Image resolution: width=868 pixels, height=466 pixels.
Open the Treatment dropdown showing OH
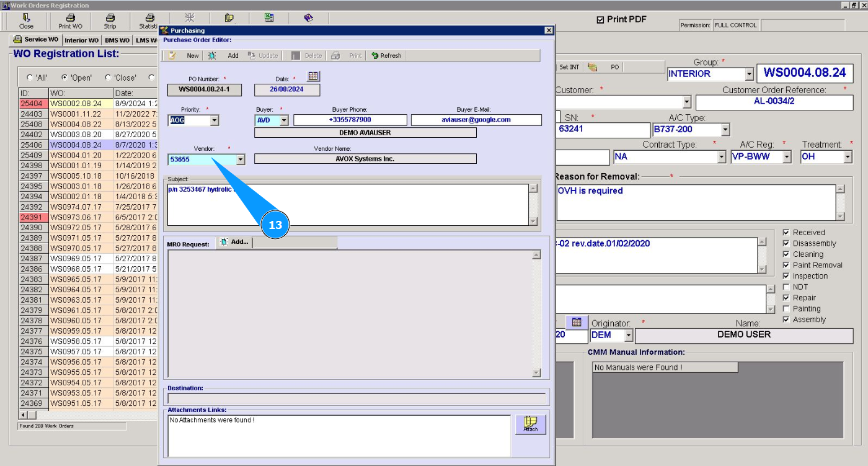(848, 157)
